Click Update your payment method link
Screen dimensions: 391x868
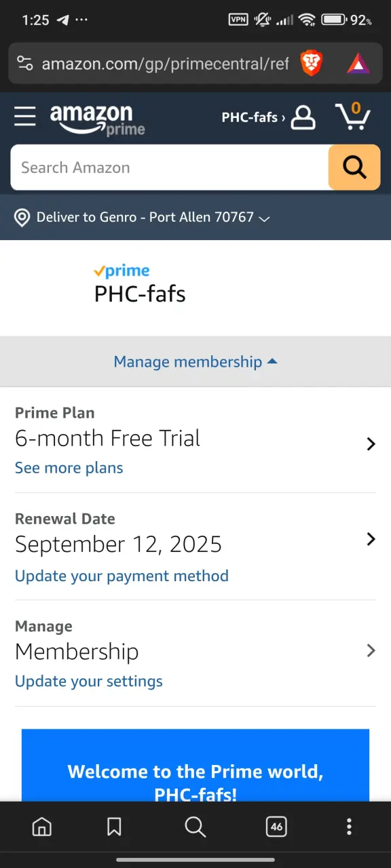coord(122,576)
